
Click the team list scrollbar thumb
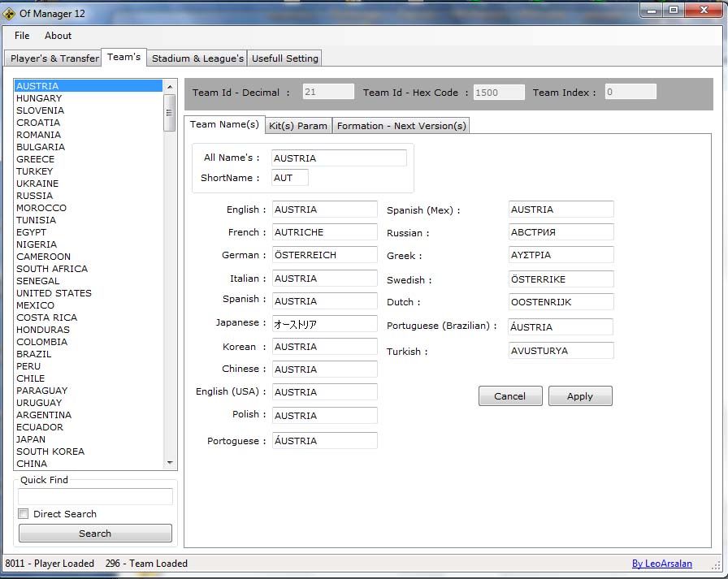pyautogui.click(x=170, y=112)
